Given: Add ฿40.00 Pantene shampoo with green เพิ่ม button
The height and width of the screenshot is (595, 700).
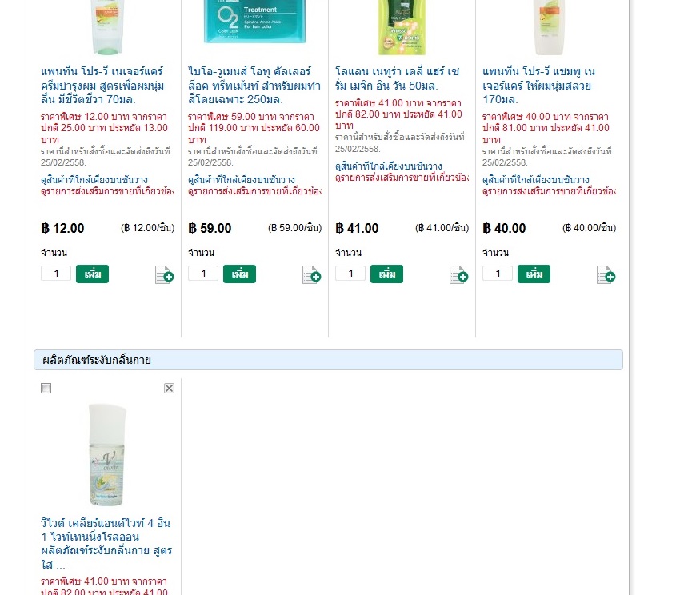Looking at the screenshot, I should point(534,274).
